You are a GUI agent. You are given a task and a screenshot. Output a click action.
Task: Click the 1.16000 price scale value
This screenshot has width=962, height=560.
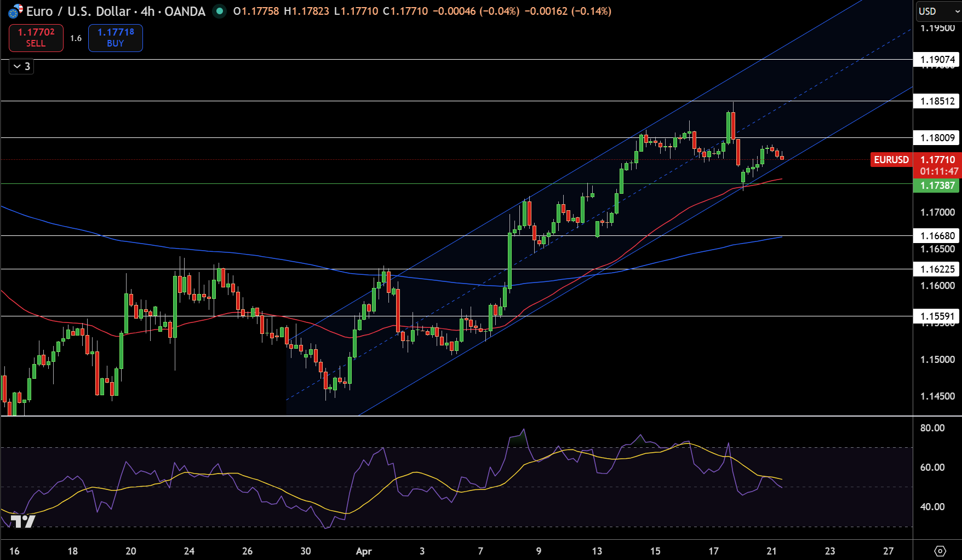pos(937,286)
